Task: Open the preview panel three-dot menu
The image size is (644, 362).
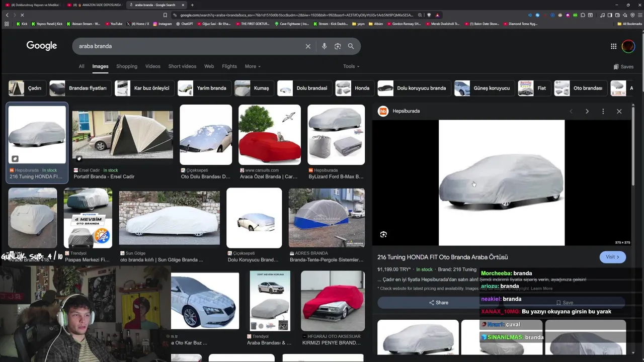Action: click(603, 111)
